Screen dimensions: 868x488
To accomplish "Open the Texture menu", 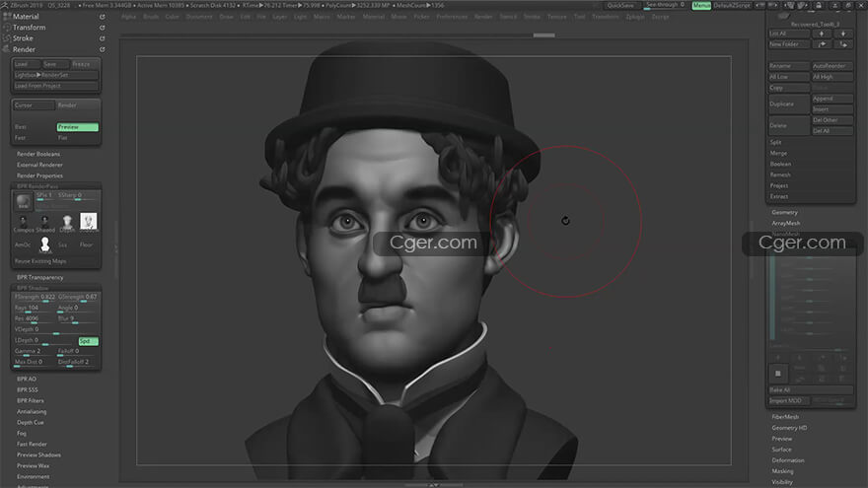I will (557, 17).
